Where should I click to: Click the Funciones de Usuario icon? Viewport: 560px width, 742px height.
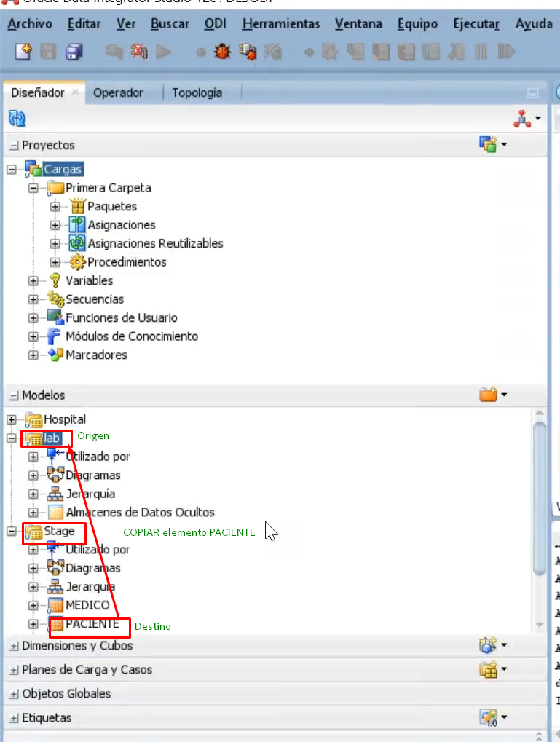pos(55,317)
